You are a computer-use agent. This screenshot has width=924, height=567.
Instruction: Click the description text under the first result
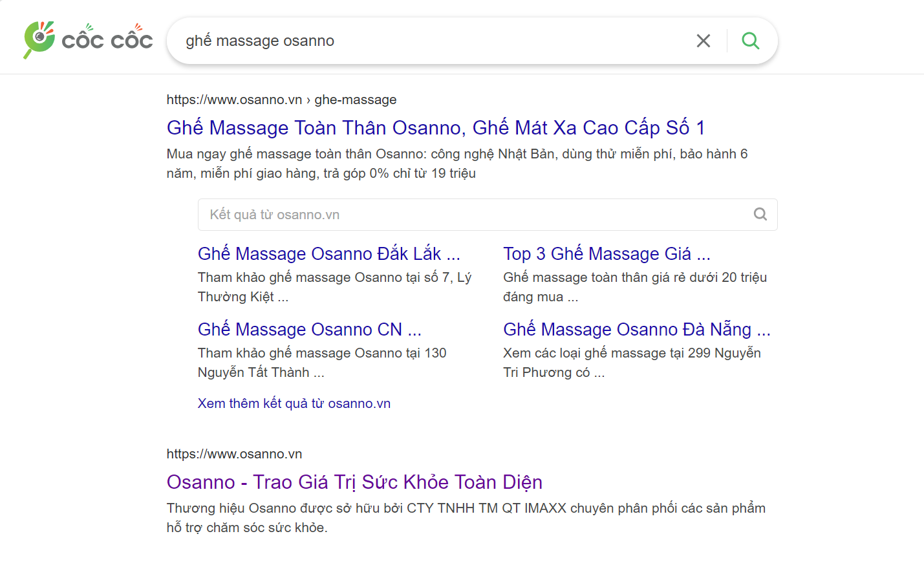pos(453,163)
